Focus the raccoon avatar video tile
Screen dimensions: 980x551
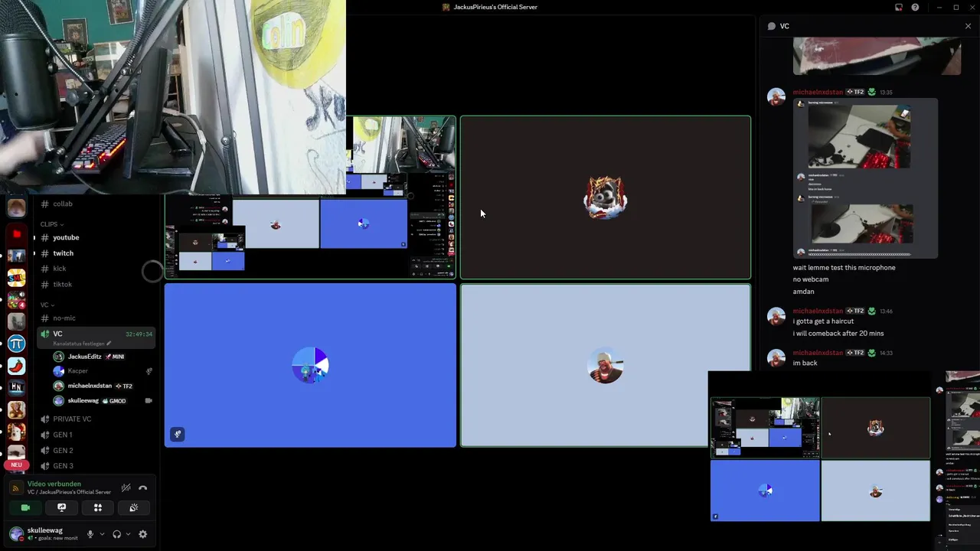click(606, 197)
